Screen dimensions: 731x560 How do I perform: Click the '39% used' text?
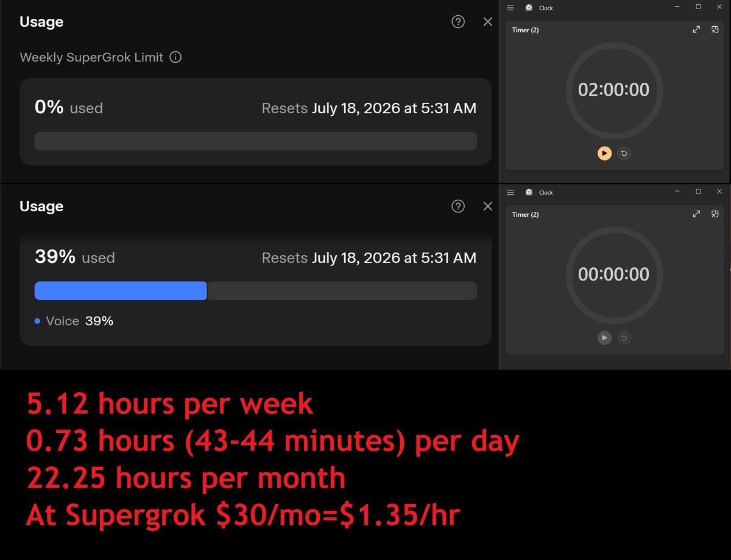75,257
